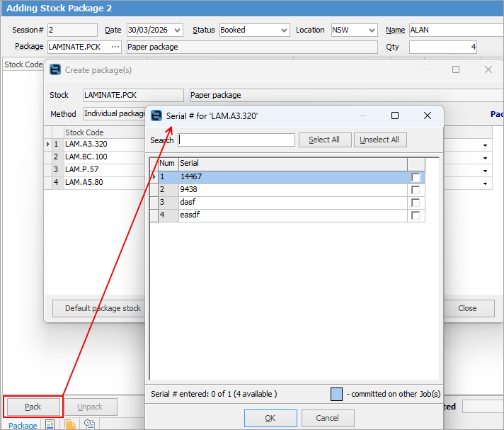Click the Create package(s) window icon

pyautogui.click(x=55, y=70)
